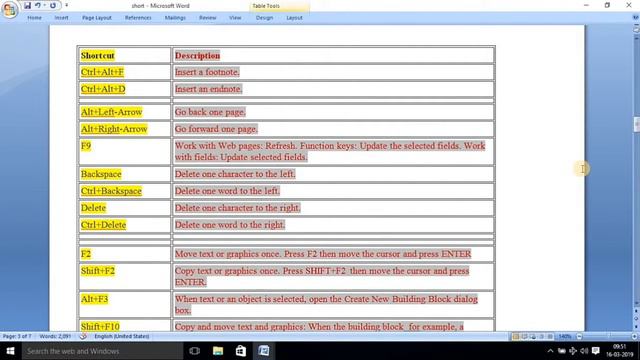Click 'Delete one character to the left.' text
This screenshot has width=640, height=360.
[x=235, y=174]
